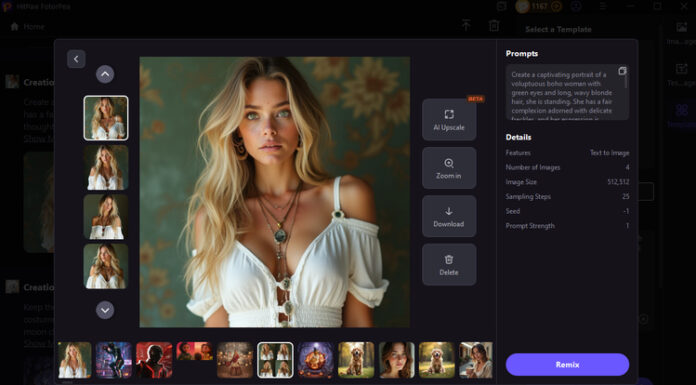Click the Image Size value 512,512
The image size is (696, 385).
pyautogui.click(x=618, y=182)
